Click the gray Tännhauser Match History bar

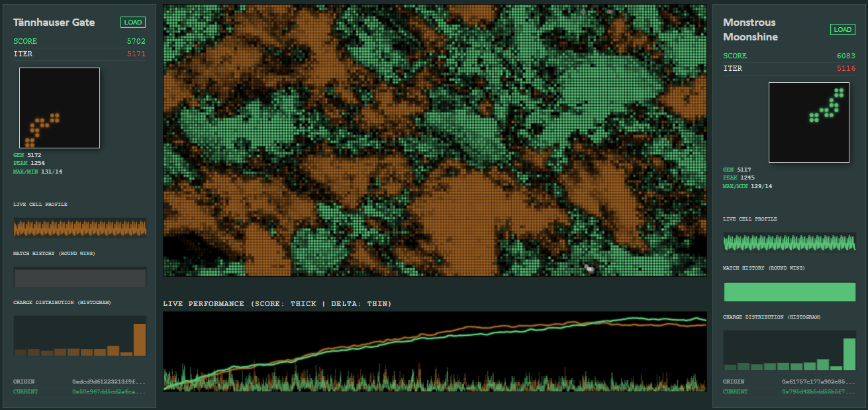[x=80, y=278]
